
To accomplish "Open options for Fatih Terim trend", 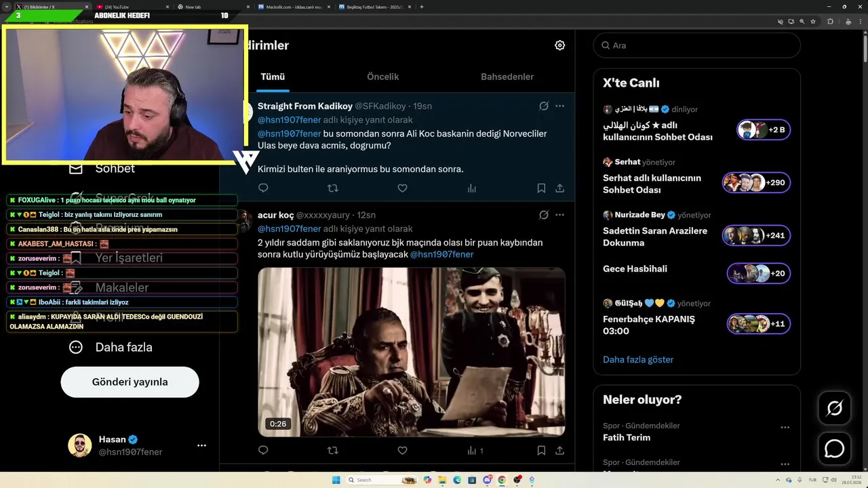I will pyautogui.click(x=785, y=428).
